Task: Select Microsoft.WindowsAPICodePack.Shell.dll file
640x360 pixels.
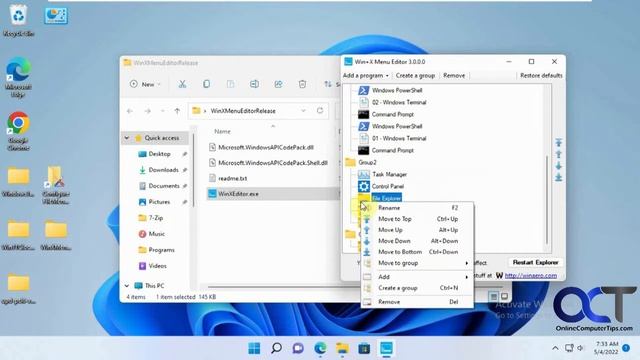Action: tap(273, 163)
